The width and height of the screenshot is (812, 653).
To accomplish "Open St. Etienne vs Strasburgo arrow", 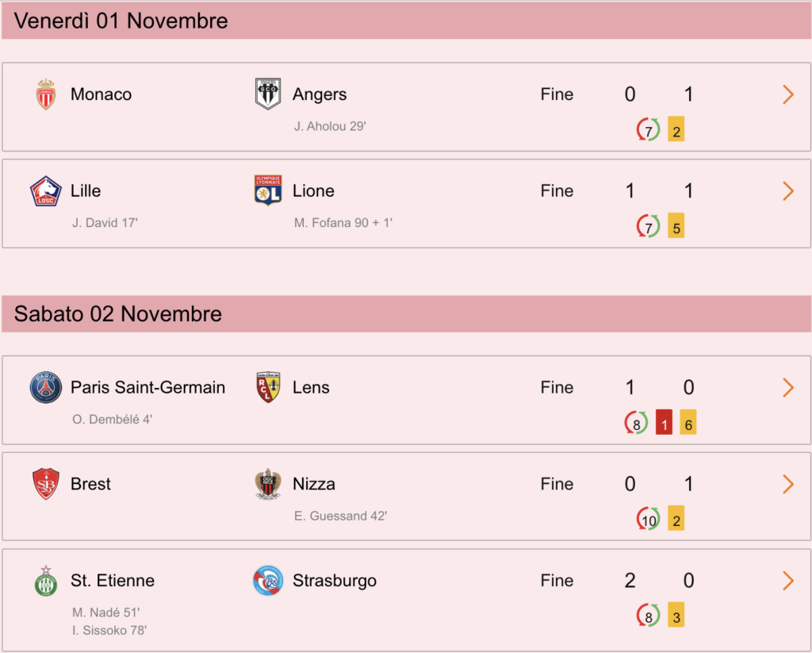I will tap(788, 581).
